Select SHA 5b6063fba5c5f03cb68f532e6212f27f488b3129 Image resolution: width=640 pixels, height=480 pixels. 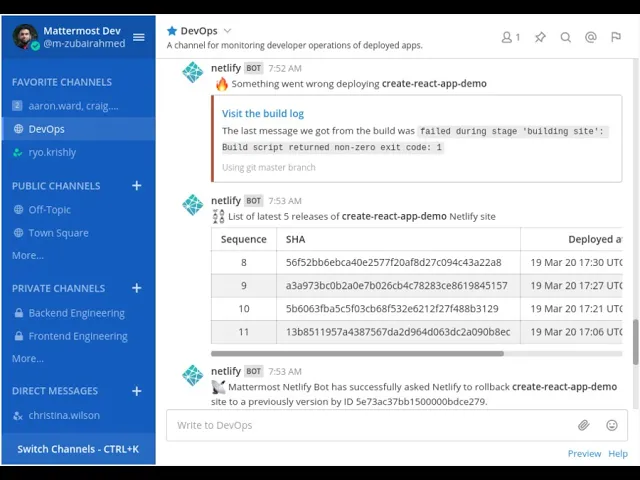pyautogui.click(x=392, y=309)
